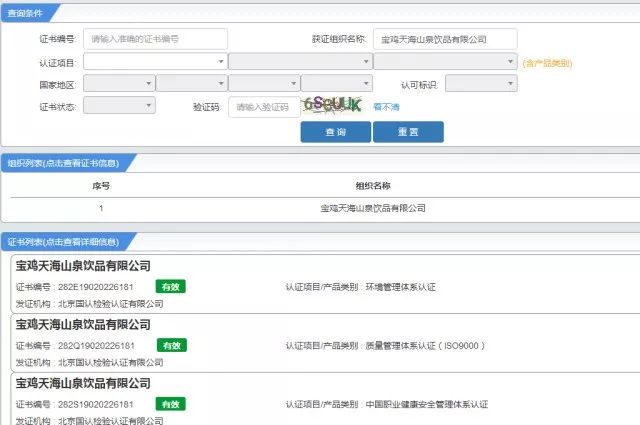This screenshot has width=640, height=425.
Task: Click 有效 badge of the 环境管理体系认证 certificate
Action: coord(171,287)
